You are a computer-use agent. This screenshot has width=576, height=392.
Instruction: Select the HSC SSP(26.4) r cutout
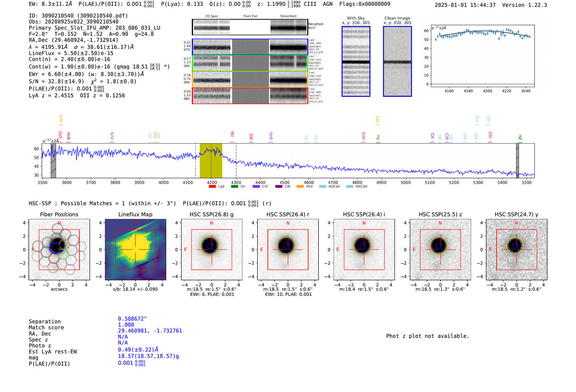288,249
